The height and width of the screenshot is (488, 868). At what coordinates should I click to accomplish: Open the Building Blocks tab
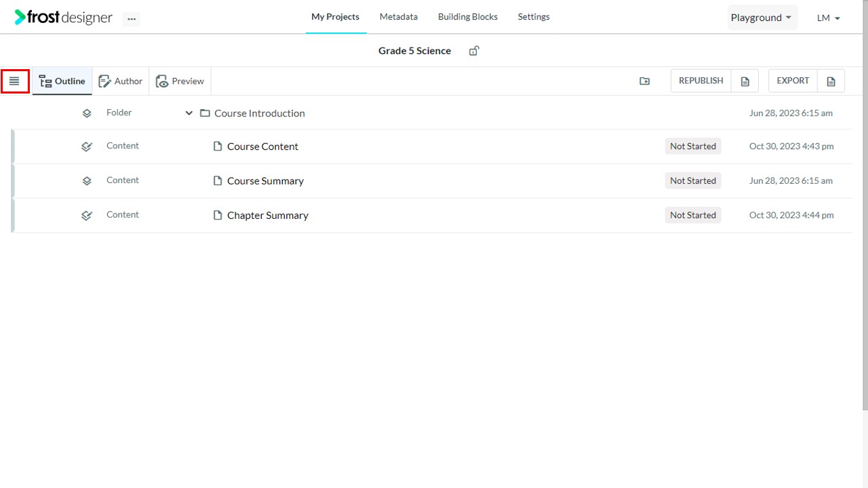click(x=468, y=17)
